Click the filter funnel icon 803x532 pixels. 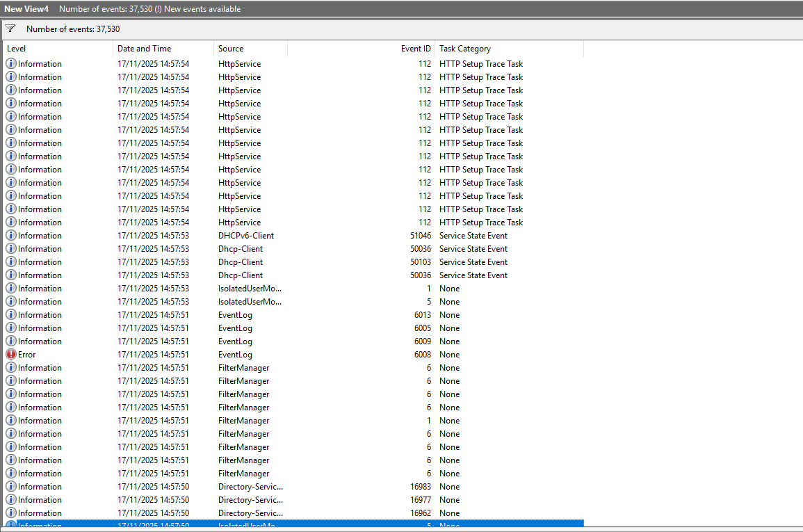[x=10, y=29]
